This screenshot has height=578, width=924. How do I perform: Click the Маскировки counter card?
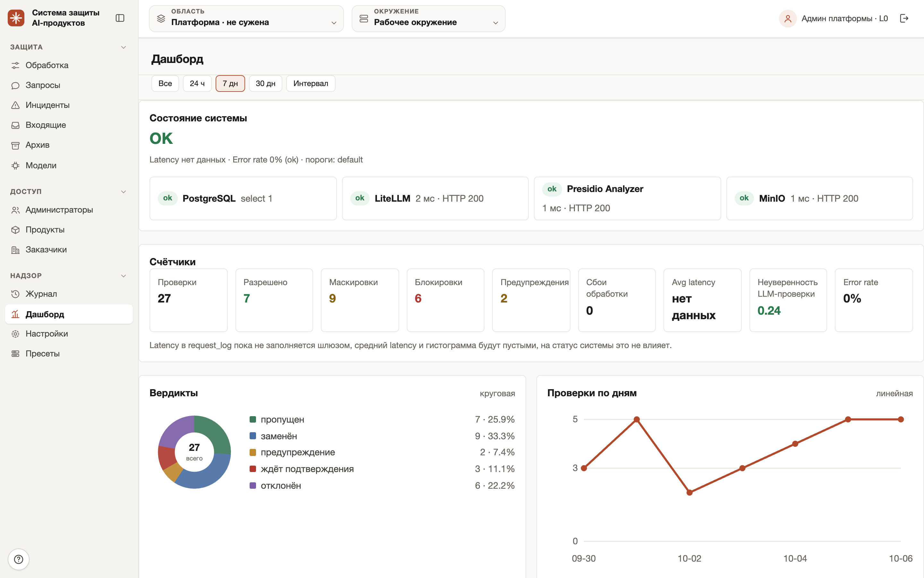360,300
